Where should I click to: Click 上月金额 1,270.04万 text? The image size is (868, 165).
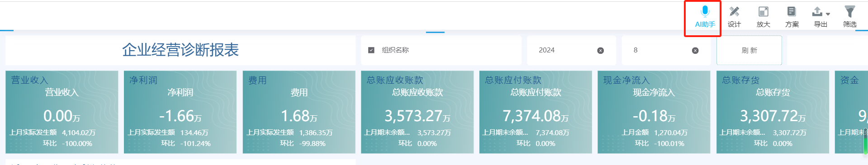click(654, 132)
